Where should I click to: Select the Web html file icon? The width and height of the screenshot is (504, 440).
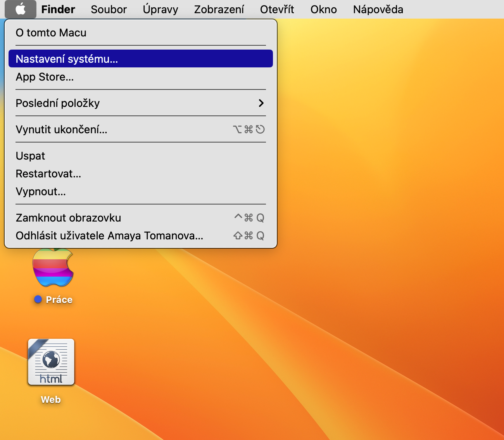click(x=51, y=362)
